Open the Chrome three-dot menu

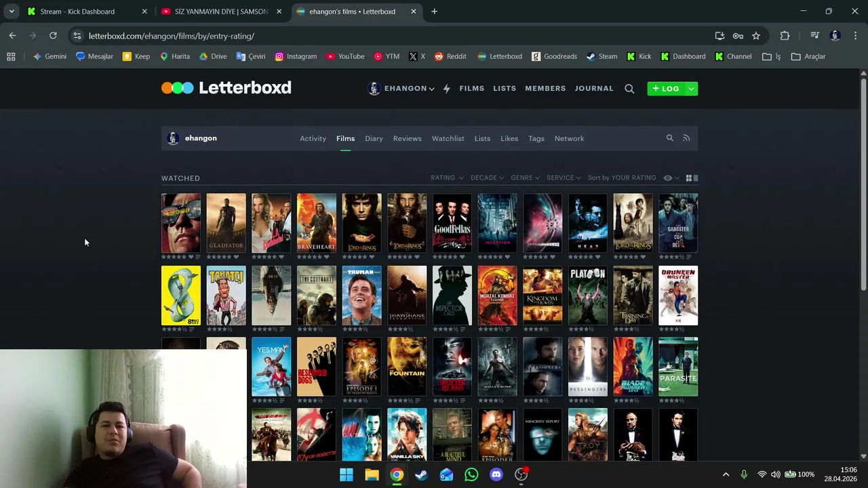[x=856, y=36]
